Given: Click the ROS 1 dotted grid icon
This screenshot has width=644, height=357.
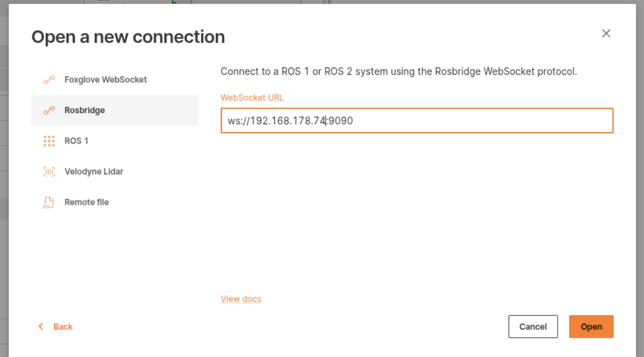Looking at the screenshot, I should click(x=48, y=140).
